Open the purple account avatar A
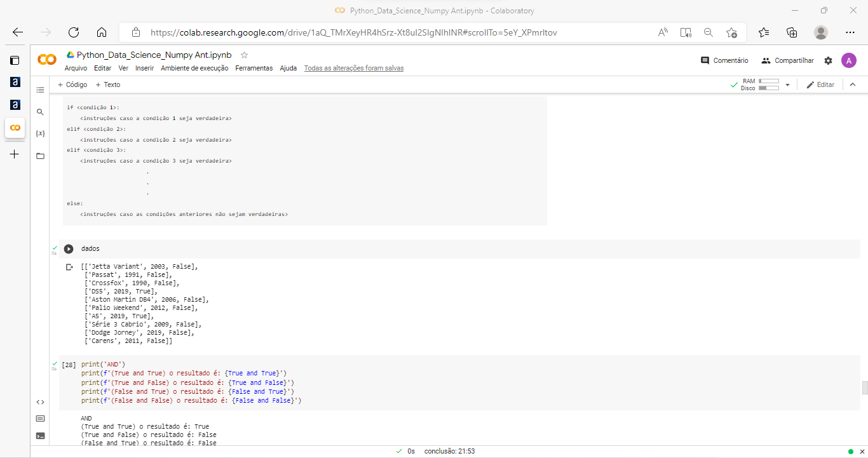The height and width of the screenshot is (458, 868). click(849, 60)
